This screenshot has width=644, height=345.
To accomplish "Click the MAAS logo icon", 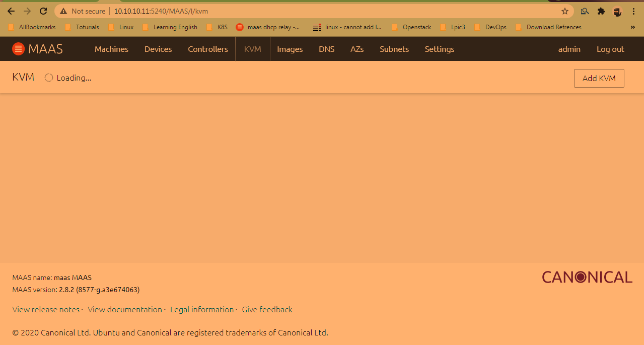I will [x=19, y=49].
